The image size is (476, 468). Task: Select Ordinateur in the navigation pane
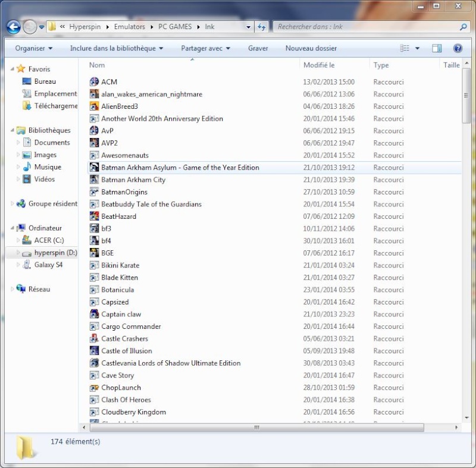45,228
